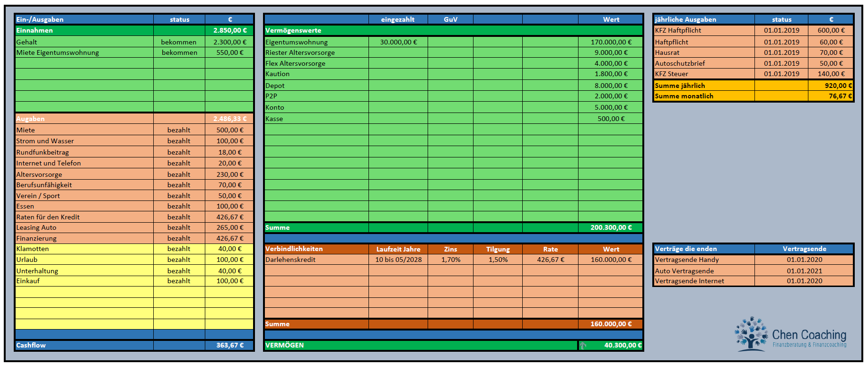Click the "Einkauf" expense cell
Viewport: 868px width, 365px height.
(x=84, y=281)
